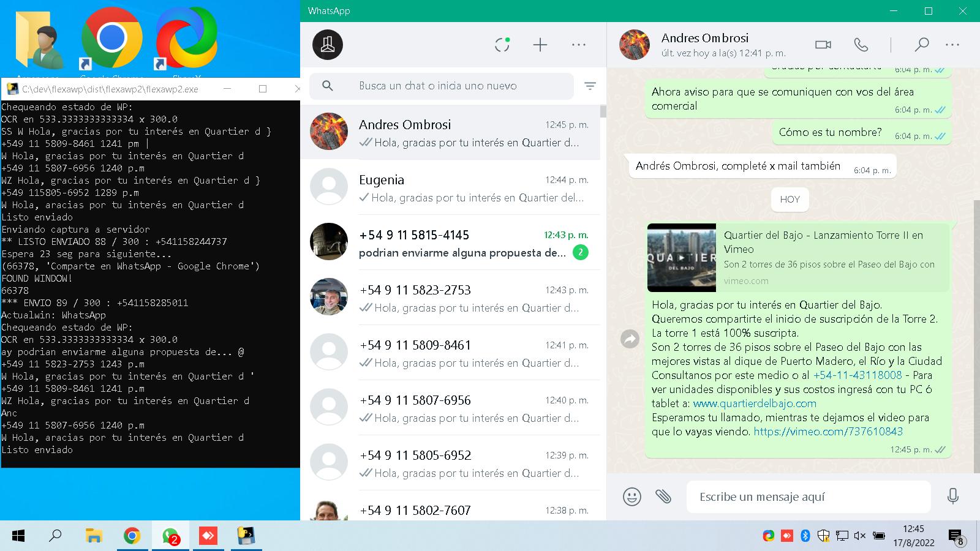Start a video call with Andres Ombrosi
Viewport: 980px width, 551px height.
(823, 45)
